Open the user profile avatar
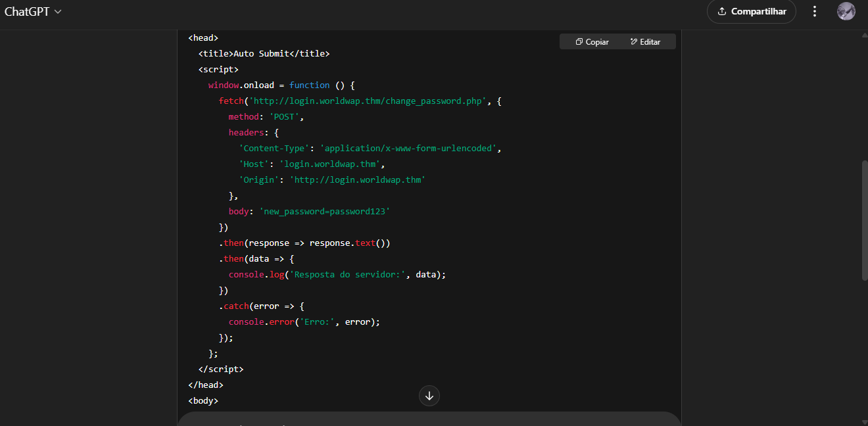Screen dimensions: 868x426 click(x=846, y=11)
